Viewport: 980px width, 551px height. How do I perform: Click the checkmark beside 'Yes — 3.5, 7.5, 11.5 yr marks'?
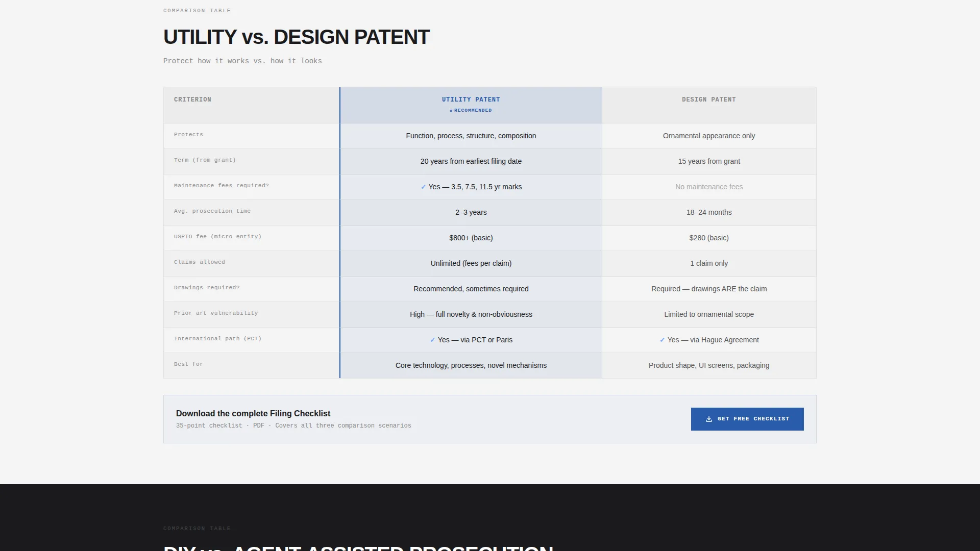tap(423, 187)
